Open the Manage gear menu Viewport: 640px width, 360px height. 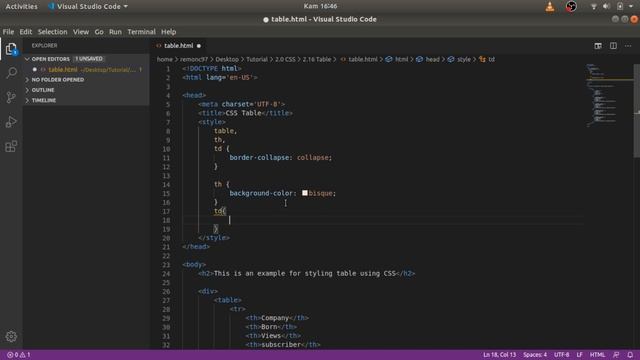11,336
